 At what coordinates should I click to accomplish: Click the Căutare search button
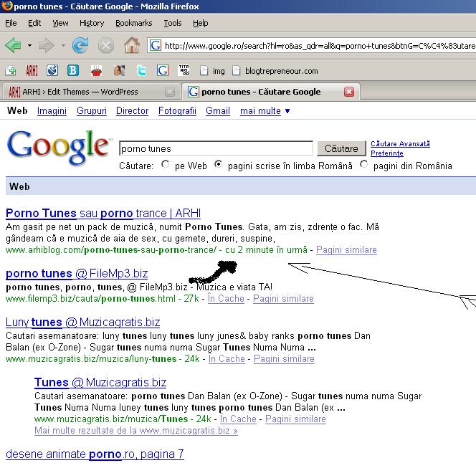click(341, 148)
